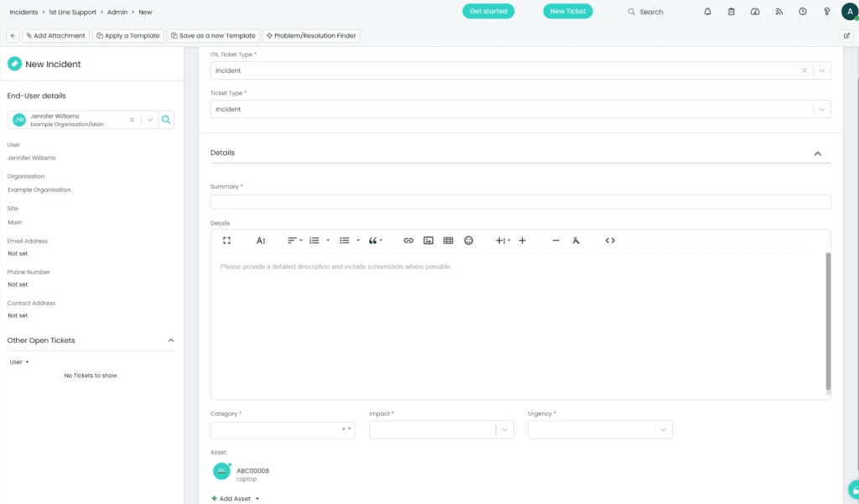This screenshot has height=504, width=859.
Task: Open the emoji picker in the editor
Action: tap(468, 241)
